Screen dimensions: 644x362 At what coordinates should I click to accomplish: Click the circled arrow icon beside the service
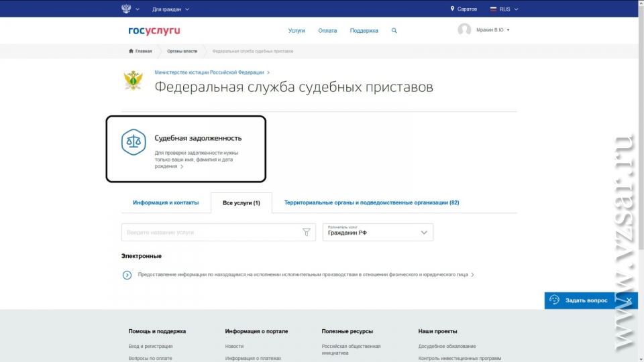[127, 275]
